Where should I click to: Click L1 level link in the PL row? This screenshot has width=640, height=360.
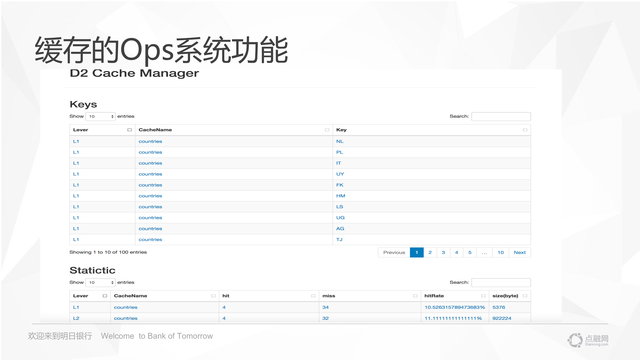[x=76, y=152]
